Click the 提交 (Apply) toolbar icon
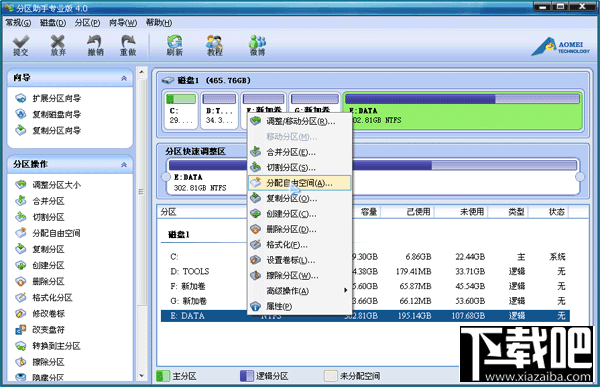The image size is (600, 387). tap(21, 46)
